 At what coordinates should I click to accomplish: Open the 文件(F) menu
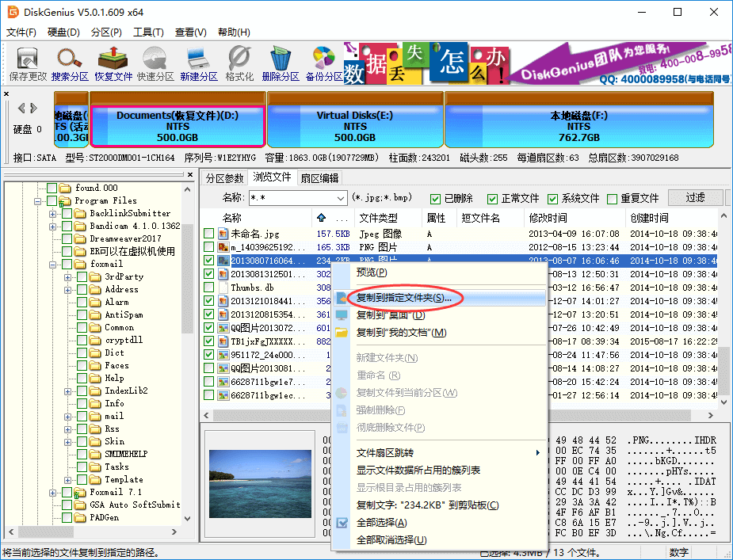pyautogui.click(x=21, y=32)
